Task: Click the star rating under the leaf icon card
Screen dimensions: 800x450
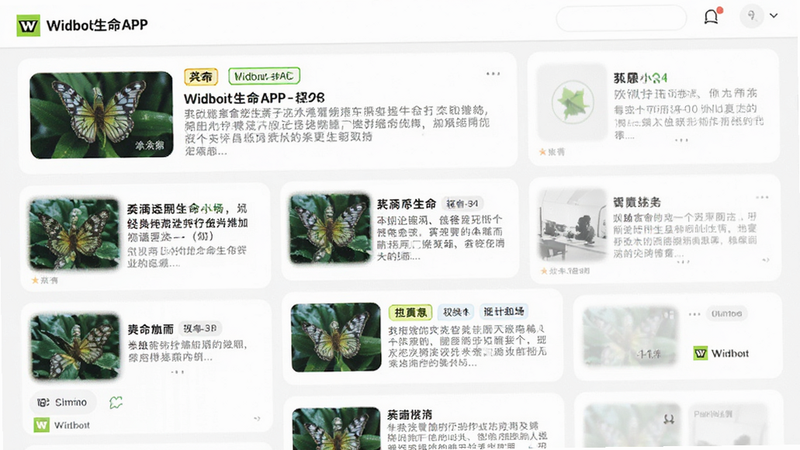Action: point(552,152)
